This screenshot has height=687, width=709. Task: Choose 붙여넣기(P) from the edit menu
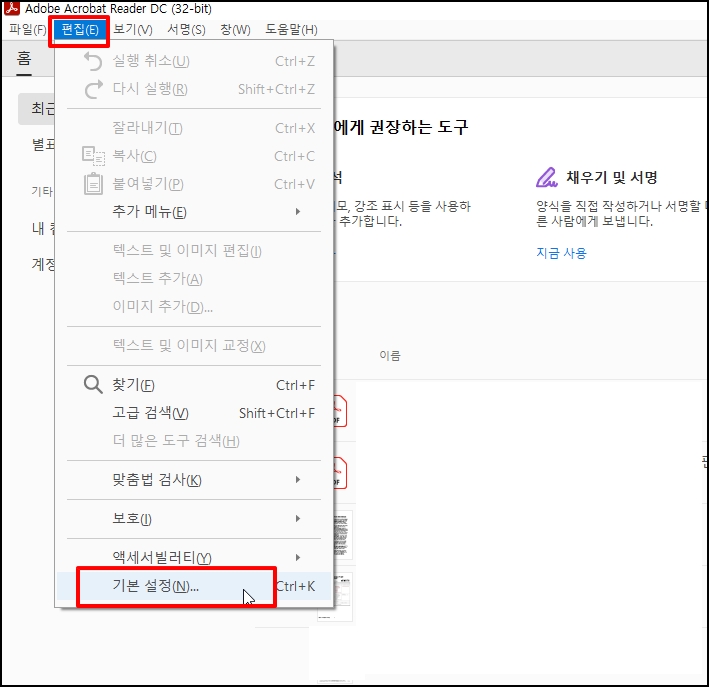click(x=194, y=184)
